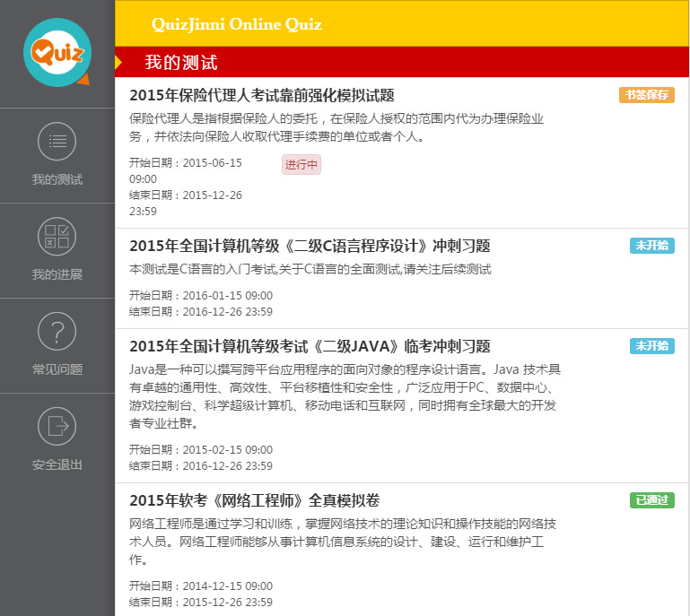Open the 二级C语言程序设计 quiz title
690x616 pixels.
[x=310, y=246]
